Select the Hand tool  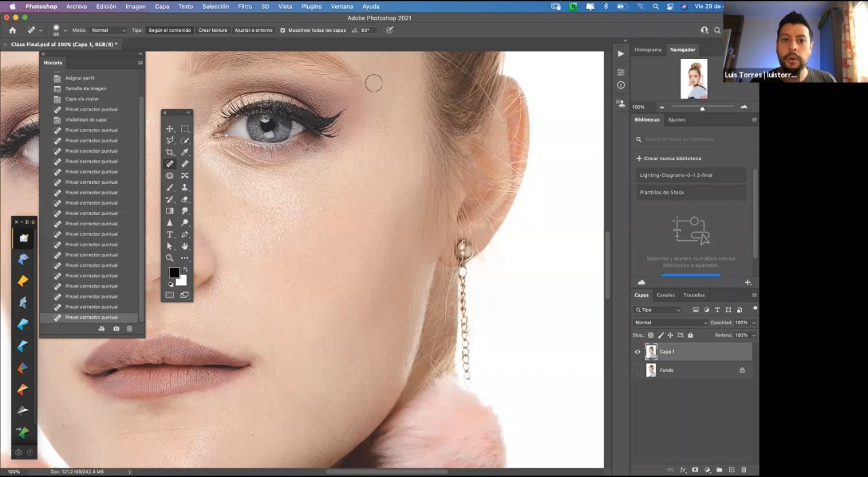click(x=184, y=246)
